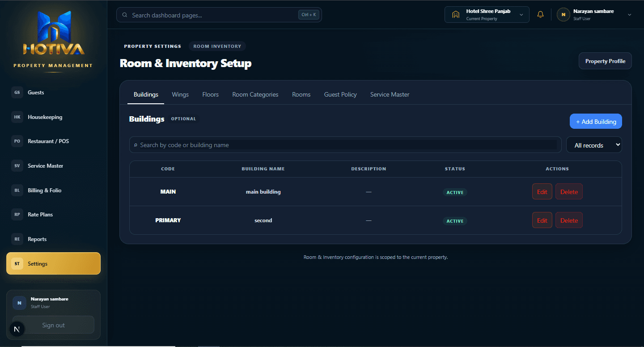
Task: Select the Service Master tab
Action: (x=390, y=94)
